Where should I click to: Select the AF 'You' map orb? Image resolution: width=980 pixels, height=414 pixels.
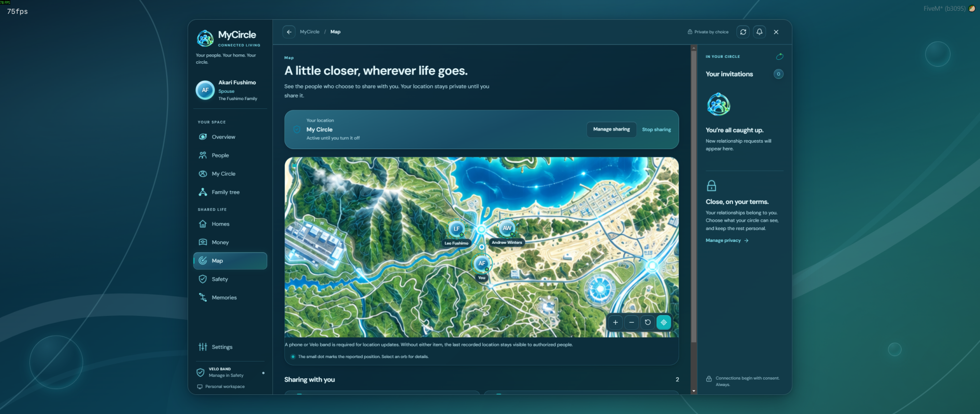482,263
